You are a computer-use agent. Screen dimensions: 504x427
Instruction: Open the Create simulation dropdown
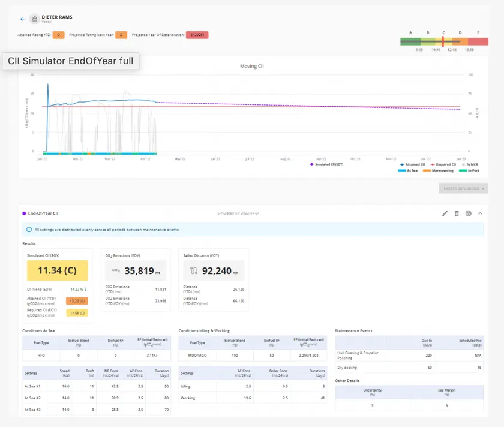point(463,188)
